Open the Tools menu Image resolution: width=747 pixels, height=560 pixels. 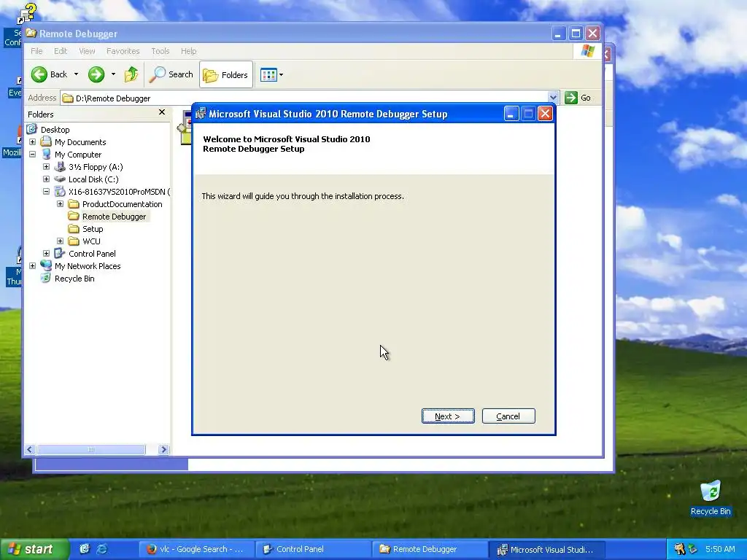tap(160, 51)
